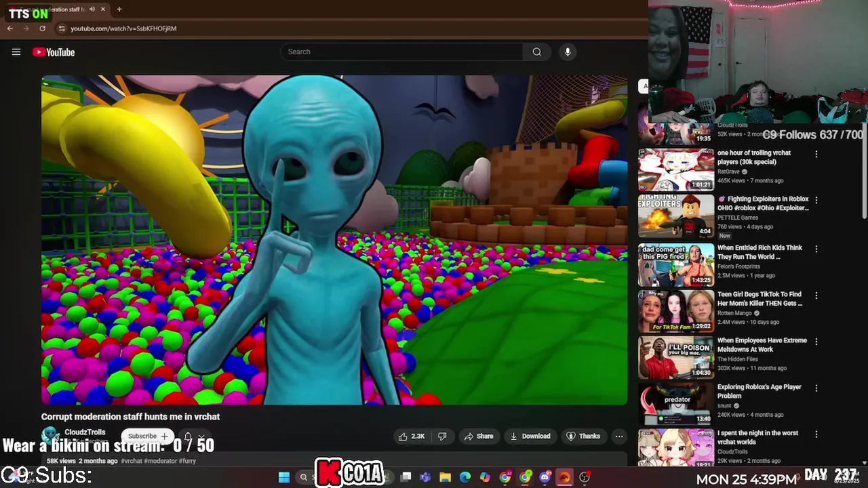Open 'I spent the night in the worst vrchat worlds'
868x488 pixels.
(x=757, y=437)
